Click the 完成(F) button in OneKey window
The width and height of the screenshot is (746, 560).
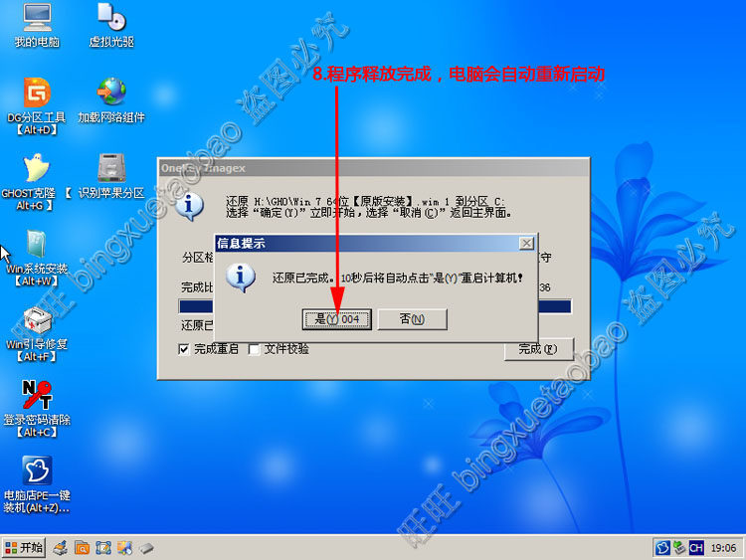[538, 349]
